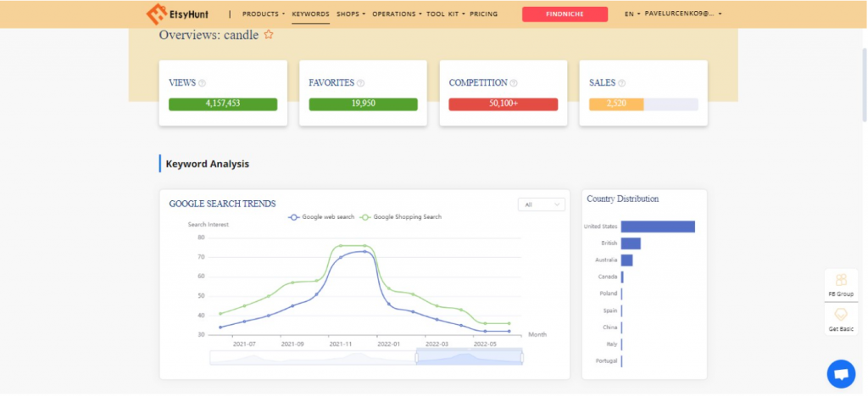Click the help icon beside COMPETITION

pos(514,83)
